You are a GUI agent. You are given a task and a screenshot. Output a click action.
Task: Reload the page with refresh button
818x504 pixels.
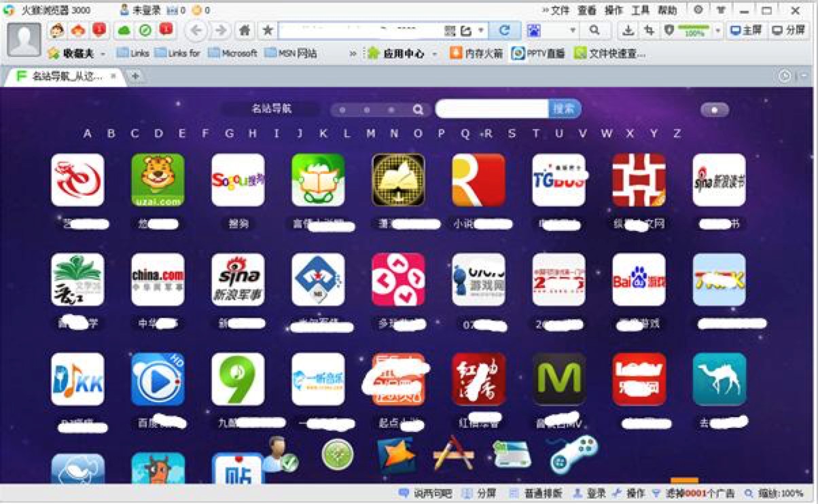click(504, 31)
